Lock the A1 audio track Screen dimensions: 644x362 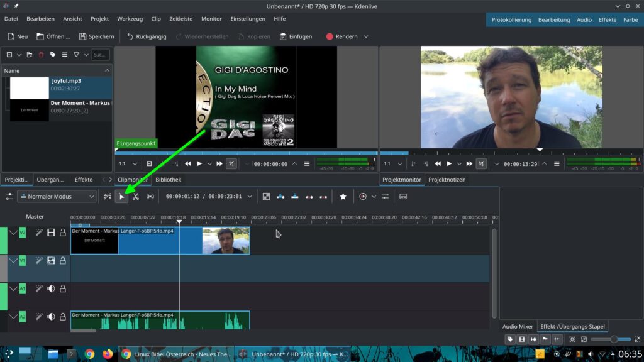[x=63, y=289]
